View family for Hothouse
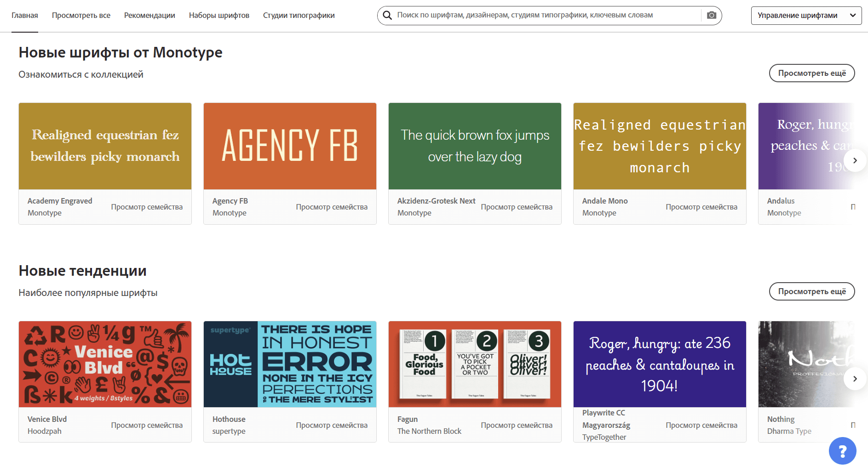 pos(332,425)
